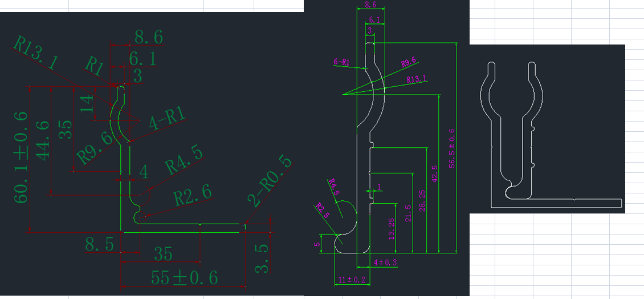Click the green R1 radius label
Screen dimensions: 644x299
pyautogui.click(x=93, y=67)
